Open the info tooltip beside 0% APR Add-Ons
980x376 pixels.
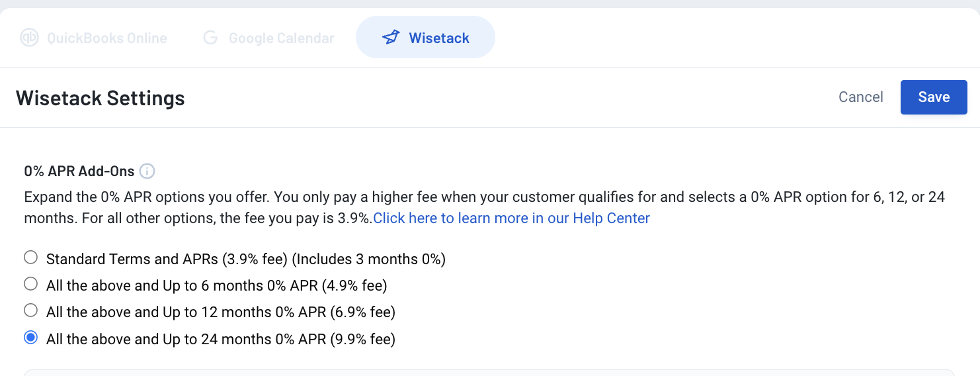147,171
